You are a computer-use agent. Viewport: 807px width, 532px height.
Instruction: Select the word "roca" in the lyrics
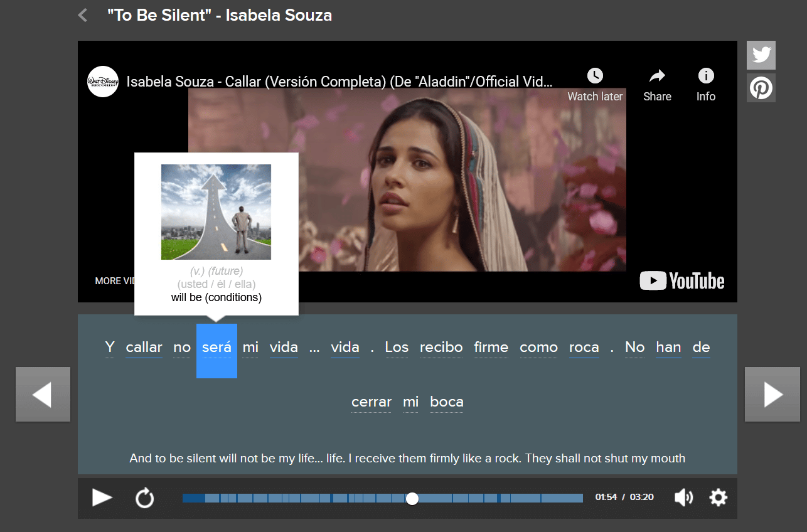[x=584, y=348]
